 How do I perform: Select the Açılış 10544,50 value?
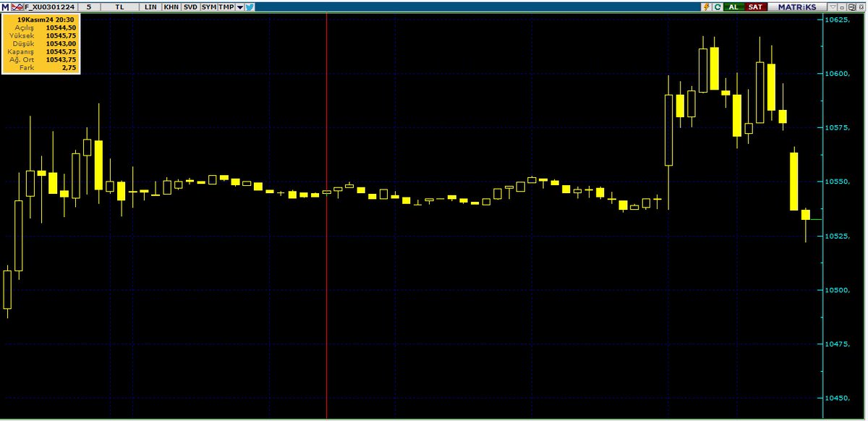click(60, 28)
